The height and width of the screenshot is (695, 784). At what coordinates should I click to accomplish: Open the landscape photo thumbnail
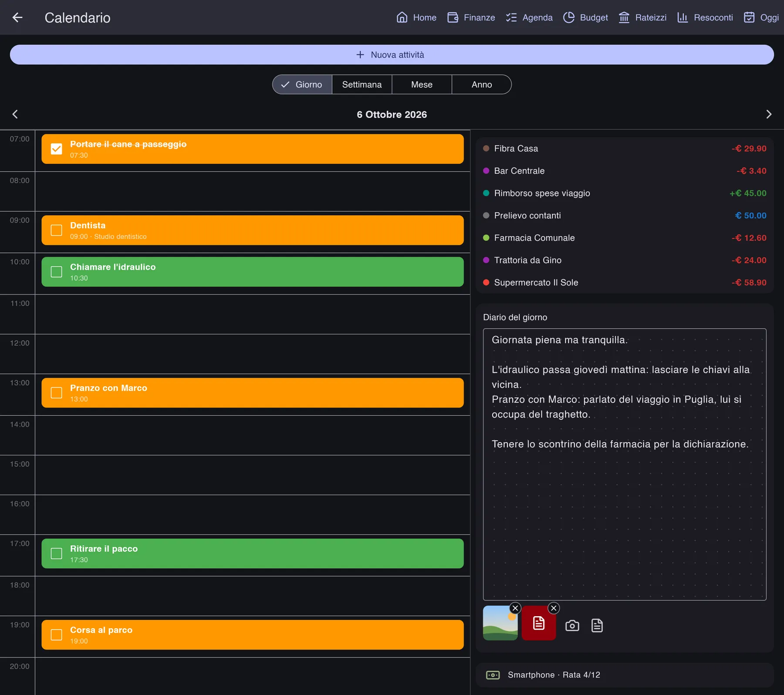[x=500, y=623]
